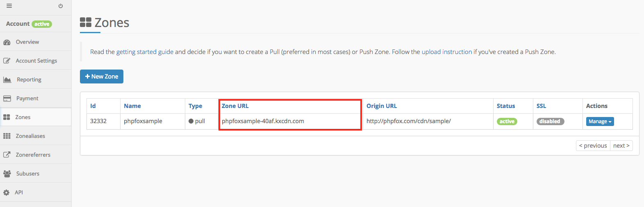The height and width of the screenshot is (207, 644).
Task: Click the power logout icon
Action: tap(61, 6)
